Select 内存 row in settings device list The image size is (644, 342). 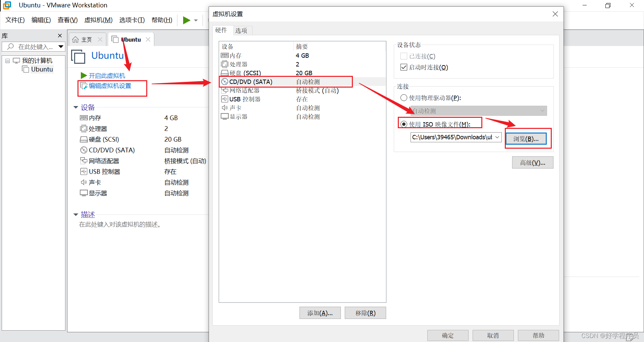pyautogui.click(x=302, y=55)
